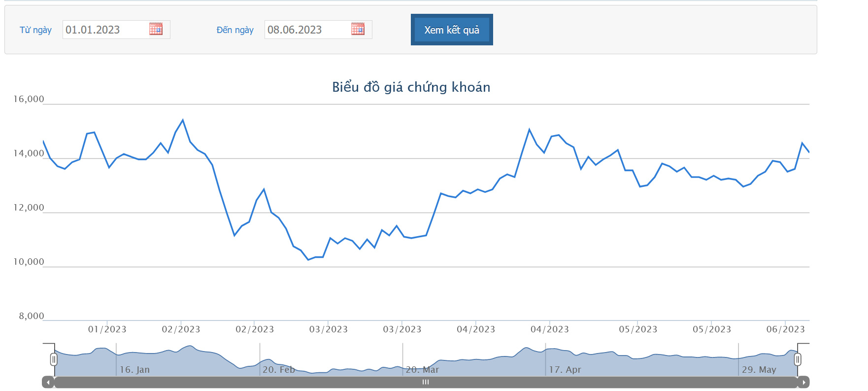The height and width of the screenshot is (391, 868).
Task: Click the Đến ngày label
Action: (x=235, y=30)
